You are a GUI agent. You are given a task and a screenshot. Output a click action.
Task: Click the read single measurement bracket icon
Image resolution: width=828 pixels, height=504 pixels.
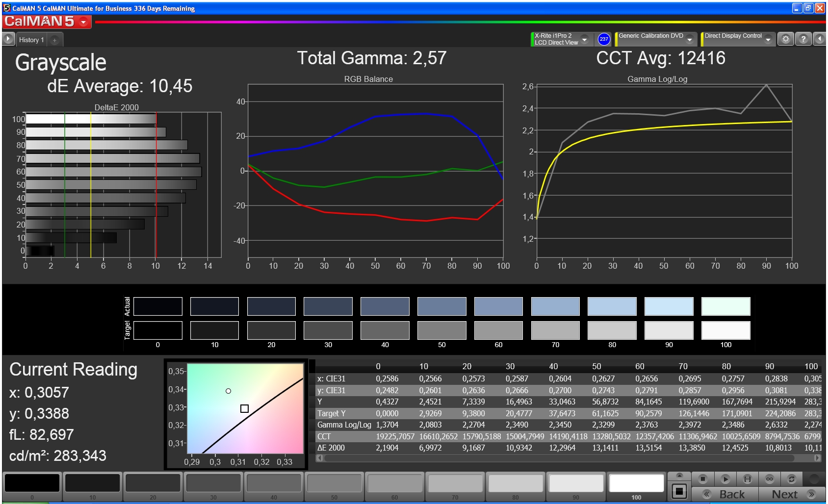pyautogui.click(x=747, y=479)
